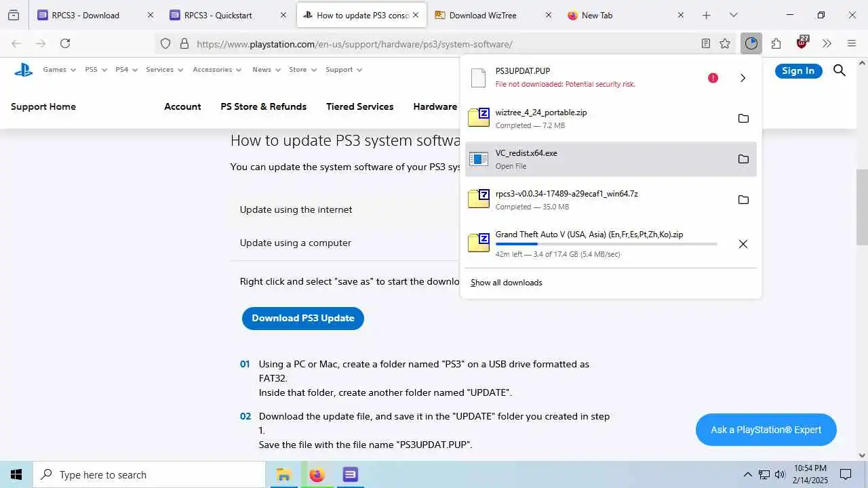Close the downloads panel via toolbar icon
This screenshot has width=868, height=488.
click(x=751, y=43)
